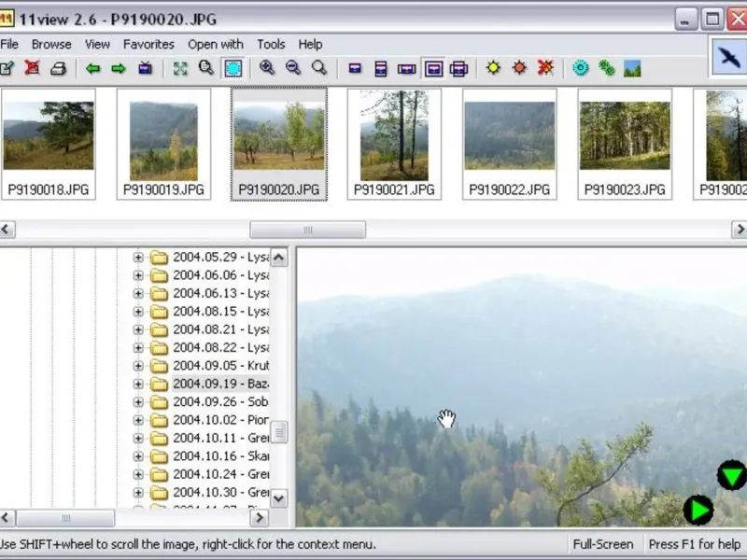The height and width of the screenshot is (560, 747).
Task: Click the folder tree vertical scrollbar handle
Action: pyautogui.click(x=279, y=432)
